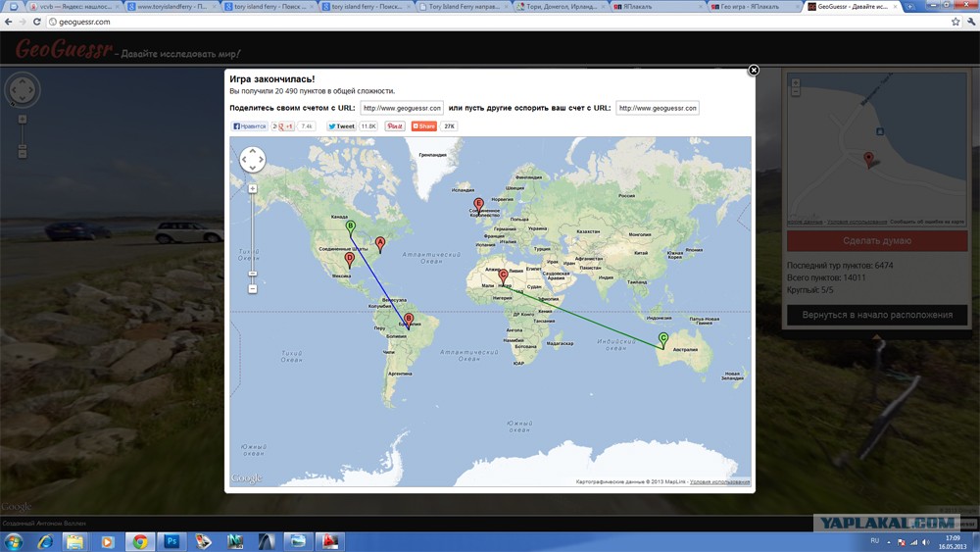Viewport: 980px width, 552px height.
Task: Click the results map zoom slider handle
Action: point(253,274)
